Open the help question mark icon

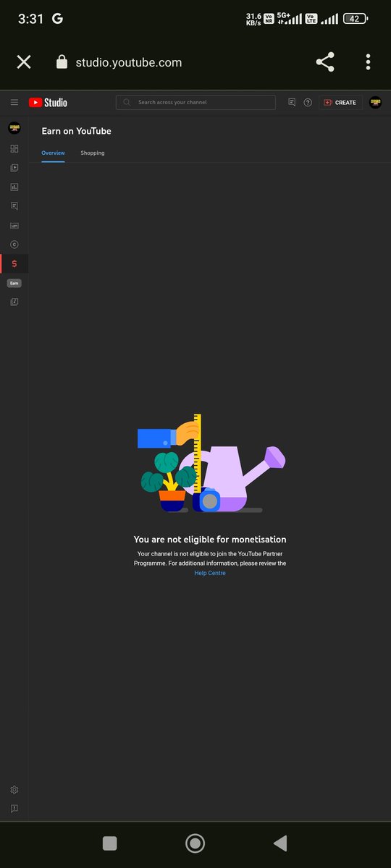pos(308,103)
